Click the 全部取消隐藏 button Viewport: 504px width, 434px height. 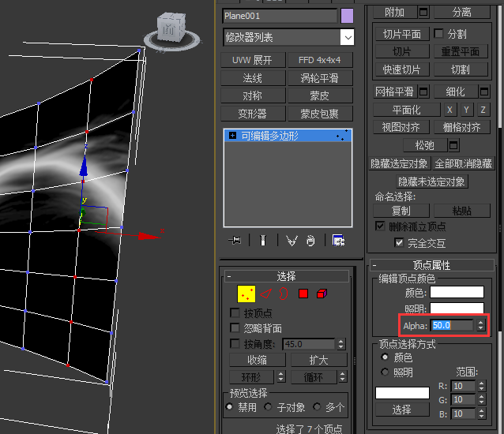[463, 163]
